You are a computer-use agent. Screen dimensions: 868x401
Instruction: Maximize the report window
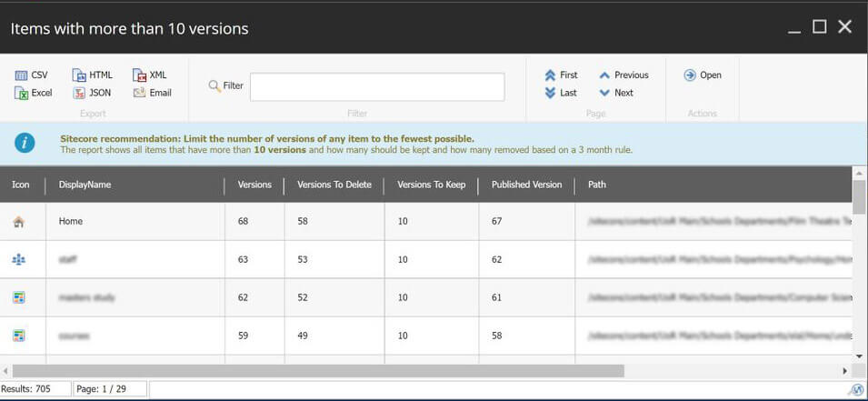click(x=819, y=26)
